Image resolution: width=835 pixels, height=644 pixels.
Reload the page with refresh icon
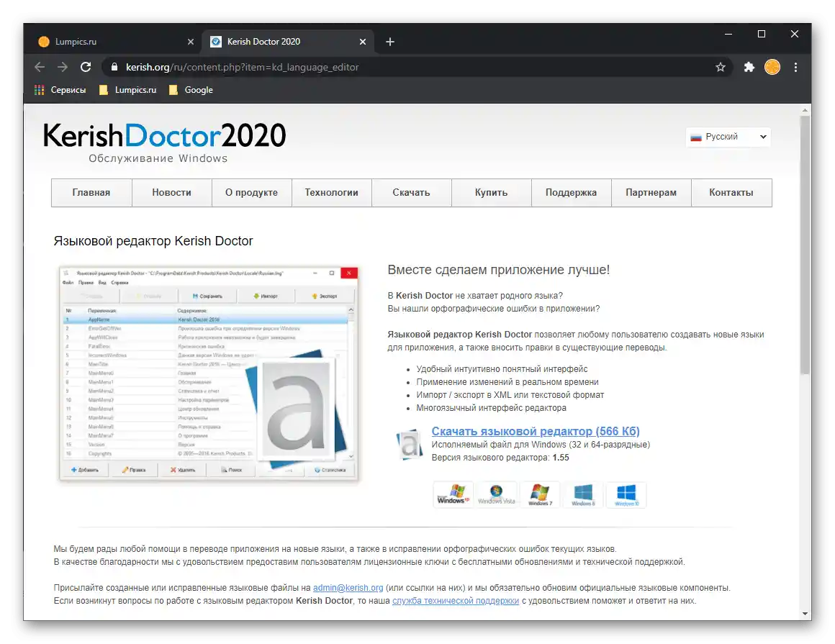pos(86,67)
